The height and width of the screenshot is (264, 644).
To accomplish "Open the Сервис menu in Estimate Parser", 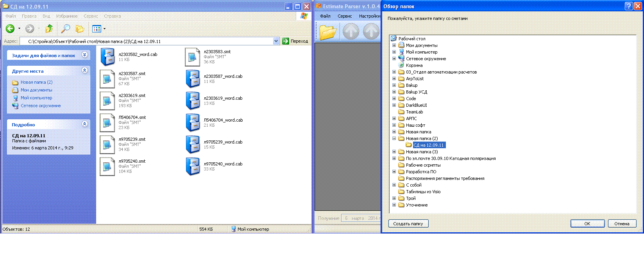I will (x=344, y=16).
